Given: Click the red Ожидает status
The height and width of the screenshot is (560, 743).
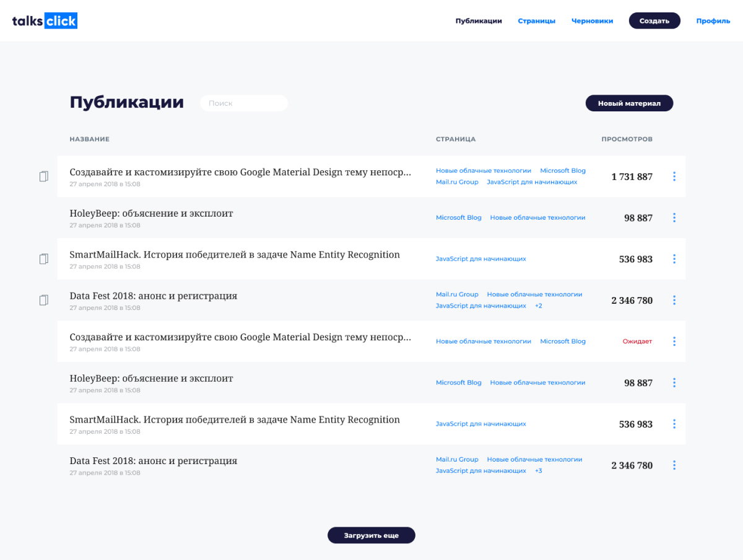Looking at the screenshot, I should [637, 342].
